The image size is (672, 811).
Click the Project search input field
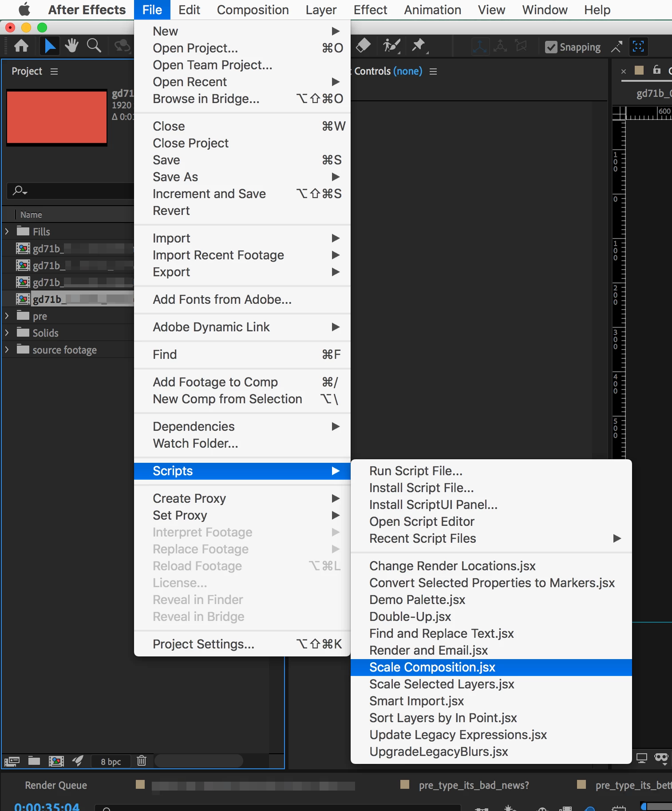pyautogui.click(x=71, y=191)
